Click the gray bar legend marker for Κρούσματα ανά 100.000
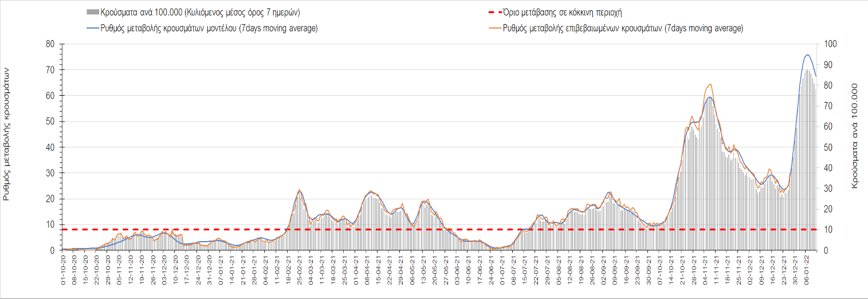This screenshot has width=868, height=299. pos(92,12)
